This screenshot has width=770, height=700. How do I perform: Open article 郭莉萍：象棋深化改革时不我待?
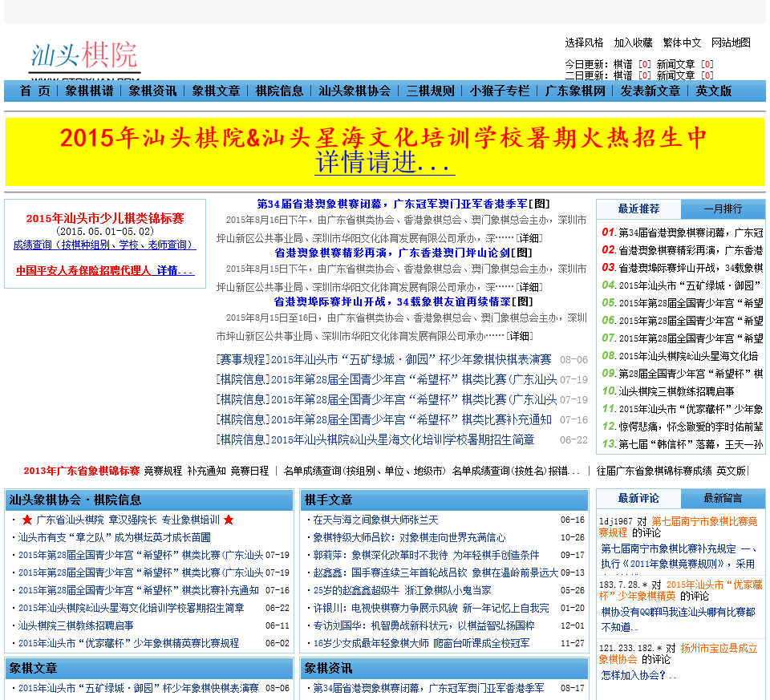coord(426,555)
